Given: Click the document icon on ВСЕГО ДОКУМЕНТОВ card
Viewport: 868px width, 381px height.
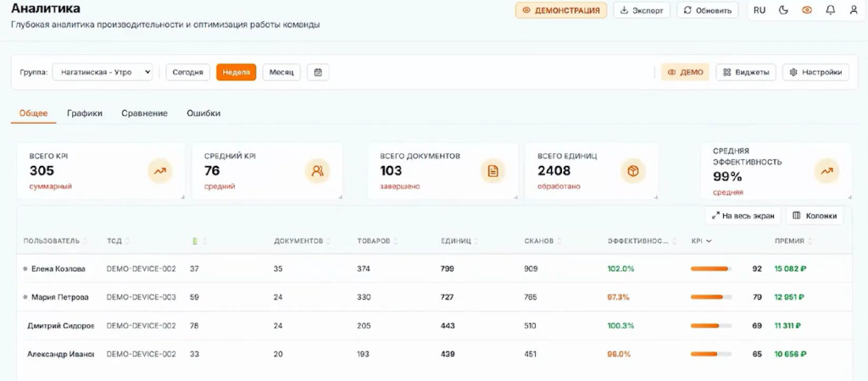Looking at the screenshot, I should (x=492, y=171).
